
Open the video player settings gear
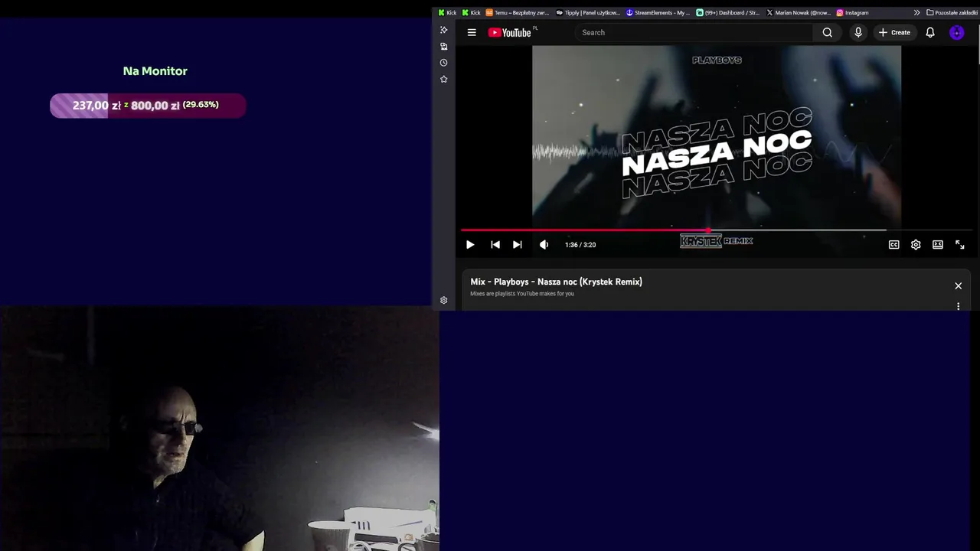pos(916,245)
